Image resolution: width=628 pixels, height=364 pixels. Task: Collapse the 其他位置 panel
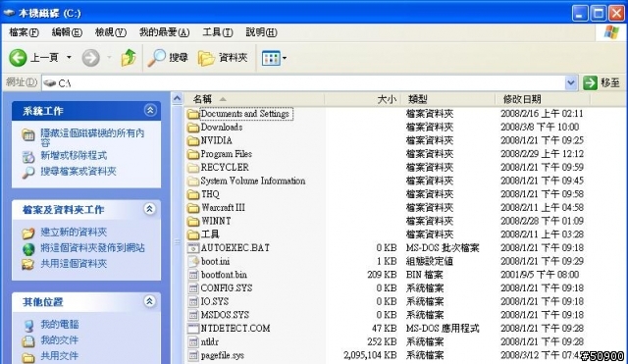pyautogui.click(x=150, y=301)
